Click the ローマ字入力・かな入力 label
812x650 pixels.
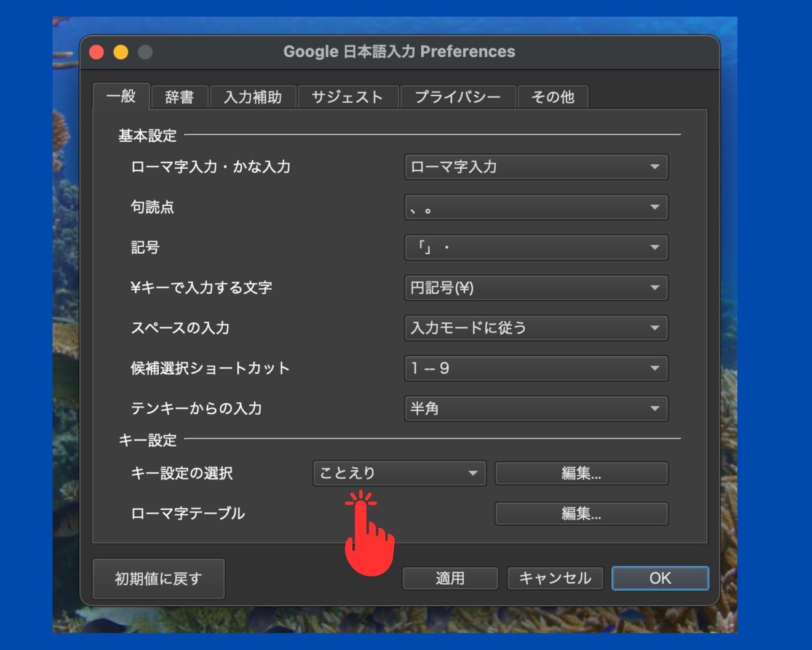click(x=210, y=167)
